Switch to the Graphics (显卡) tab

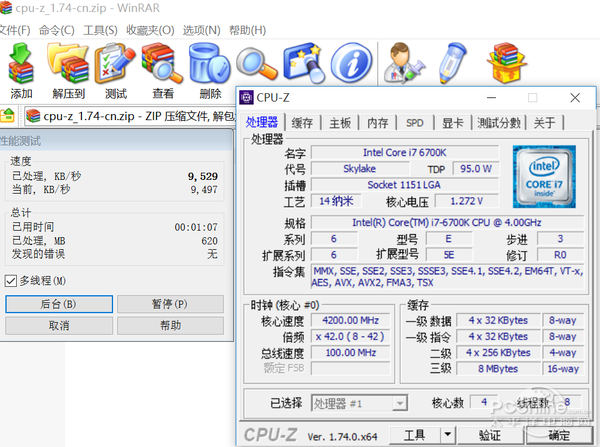(453, 123)
